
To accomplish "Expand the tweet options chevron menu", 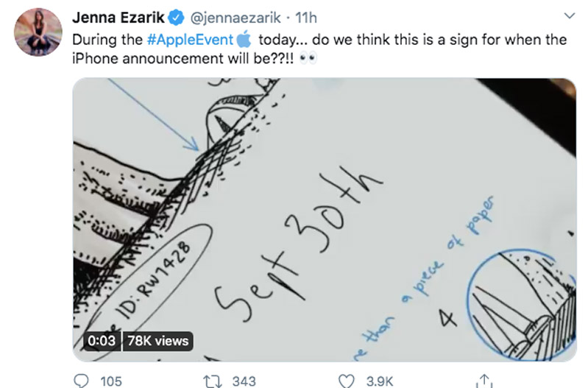I will pyautogui.click(x=567, y=15).
